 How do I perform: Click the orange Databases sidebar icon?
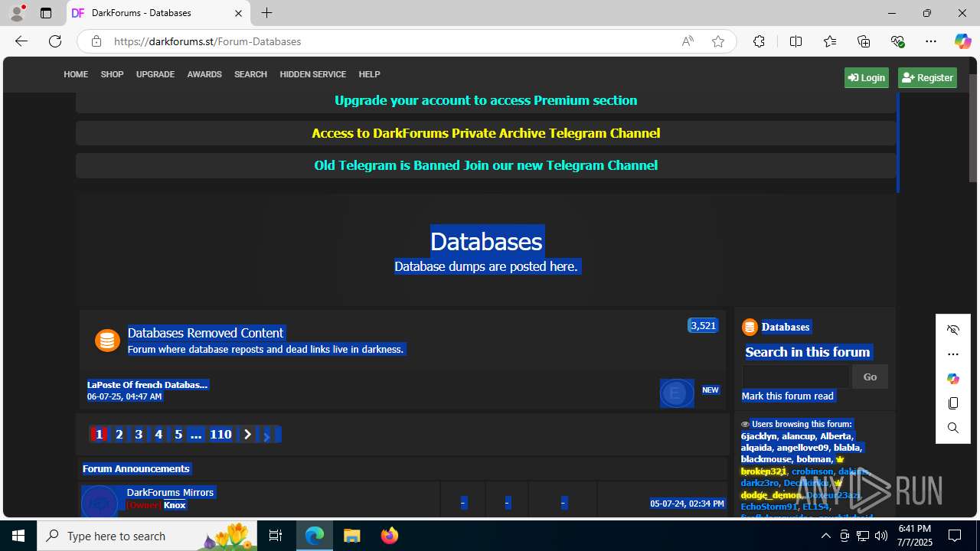pyautogui.click(x=750, y=328)
